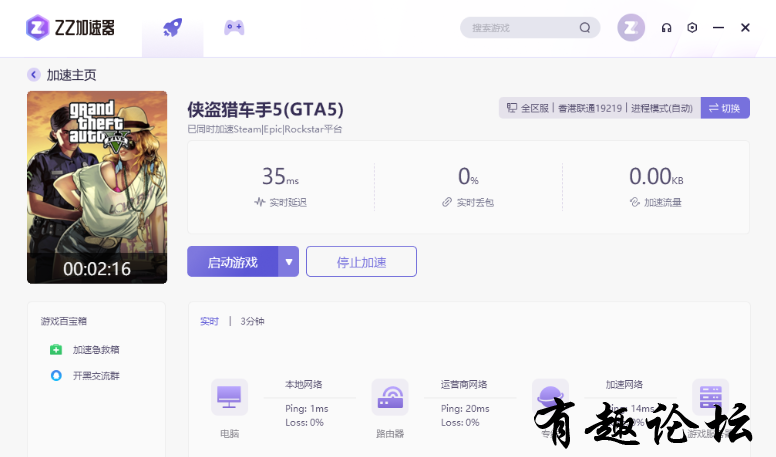
Task: Select the 3分钟 chart tab
Action: (252, 321)
